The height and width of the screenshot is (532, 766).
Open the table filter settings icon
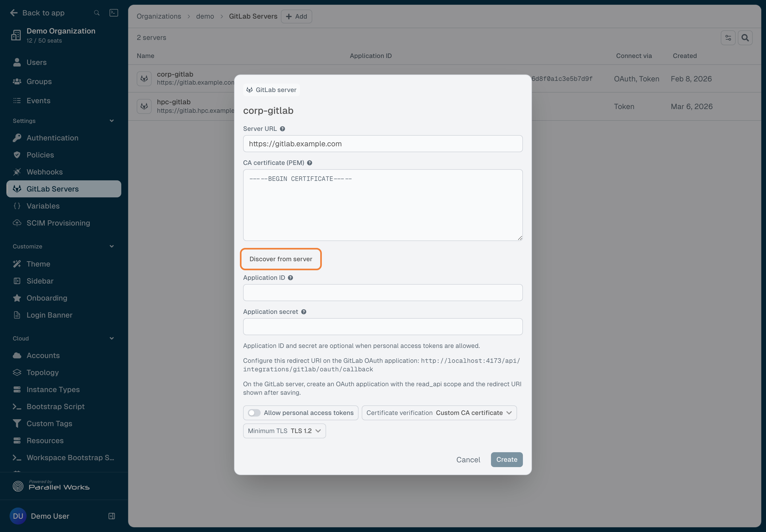click(x=728, y=38)
